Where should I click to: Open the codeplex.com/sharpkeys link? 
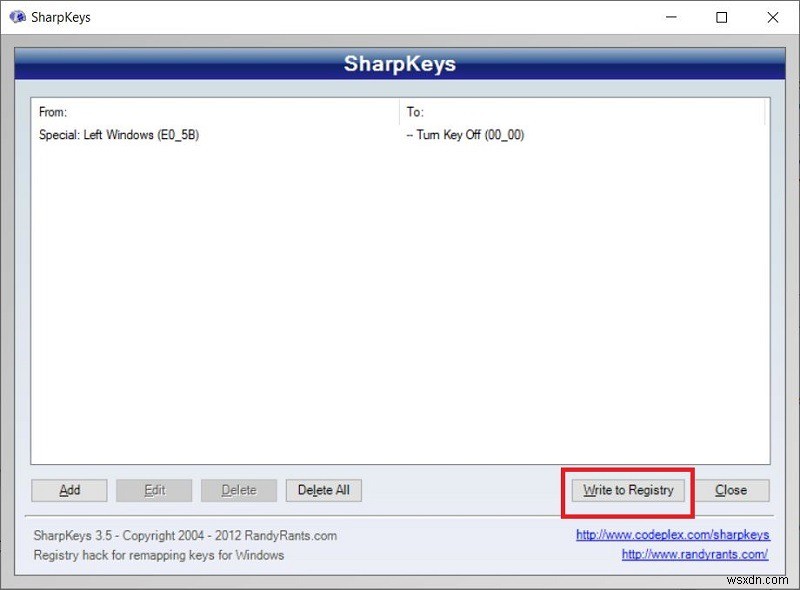672,535
